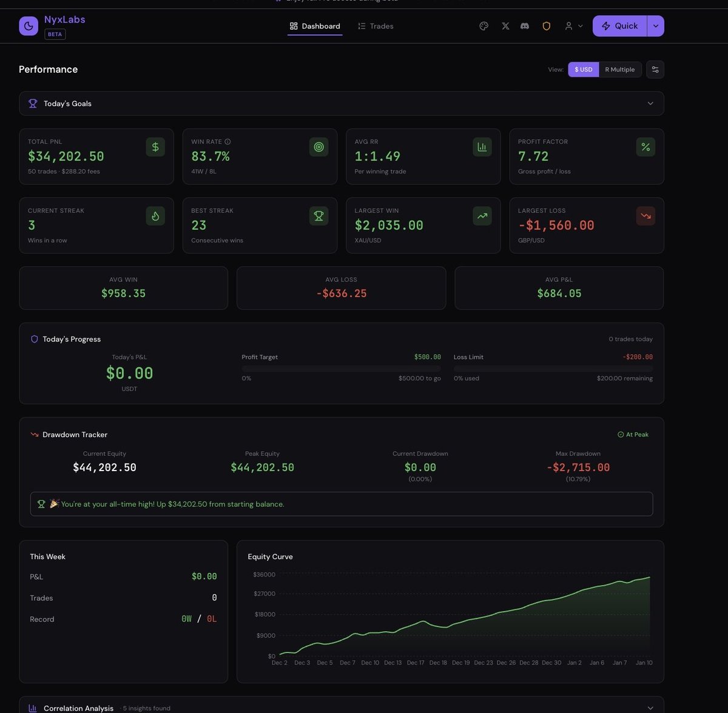Click the dollar icon on Total PNL card
Image resolution: width=728 pixels, height=713 pixels.
pos(155,147)
